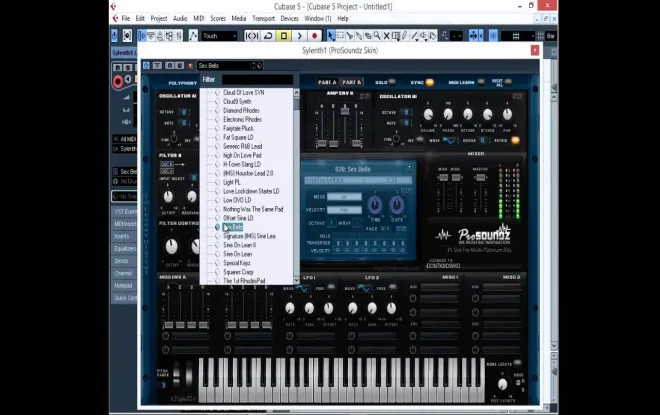Click the LFO 1 Wave shape selector
Image resolution: width=660 pixels, height=415 pixels.
tap(302, 288)
